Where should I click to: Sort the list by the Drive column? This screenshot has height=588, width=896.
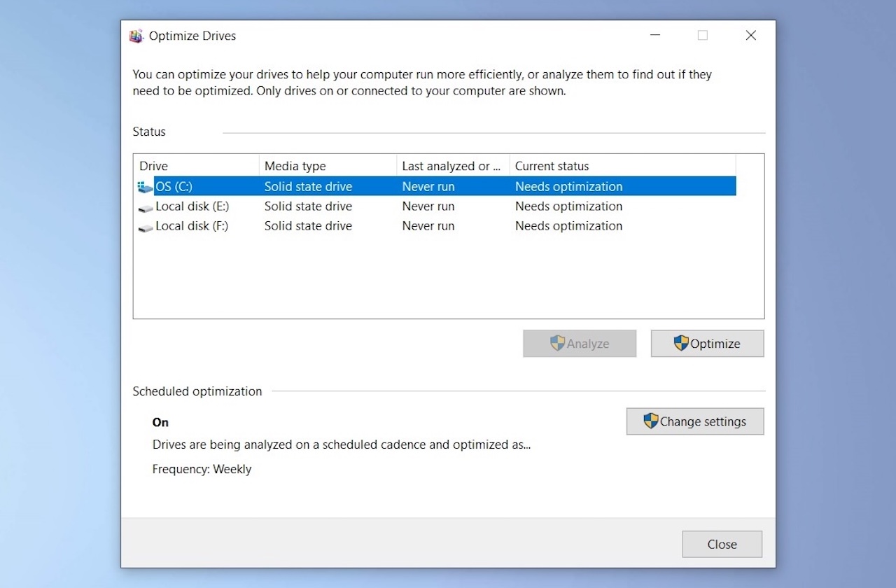[195, 166]
